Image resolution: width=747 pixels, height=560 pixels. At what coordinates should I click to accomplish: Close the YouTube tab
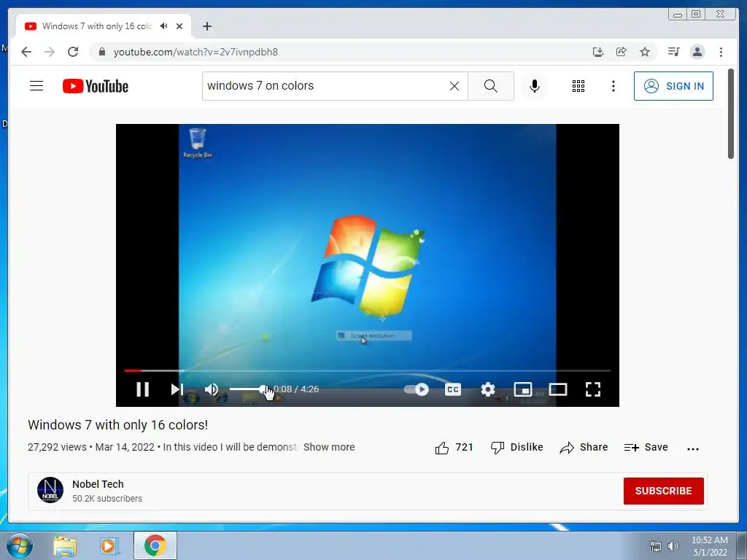pos(179,26)
